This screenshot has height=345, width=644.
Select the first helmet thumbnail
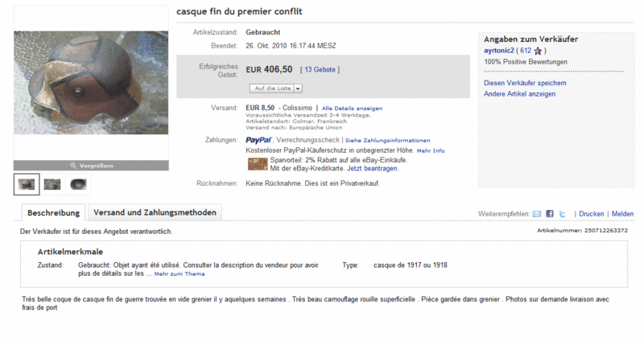click(27, 184)
